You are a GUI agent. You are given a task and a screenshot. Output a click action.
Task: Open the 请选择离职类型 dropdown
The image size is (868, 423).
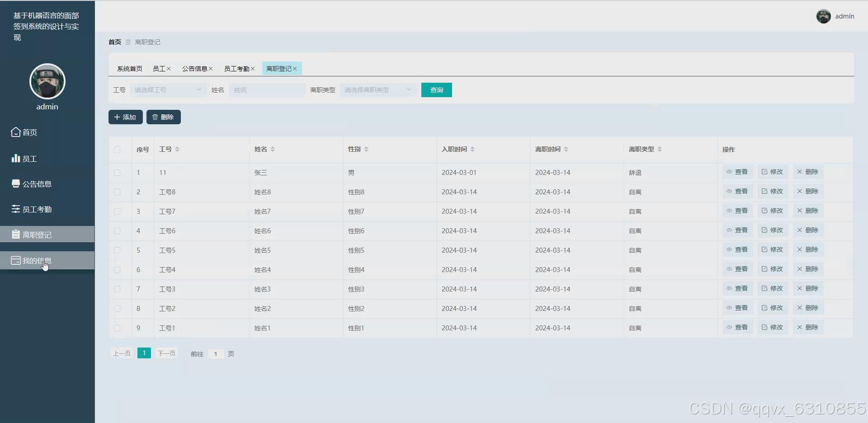tap(378, 90)
